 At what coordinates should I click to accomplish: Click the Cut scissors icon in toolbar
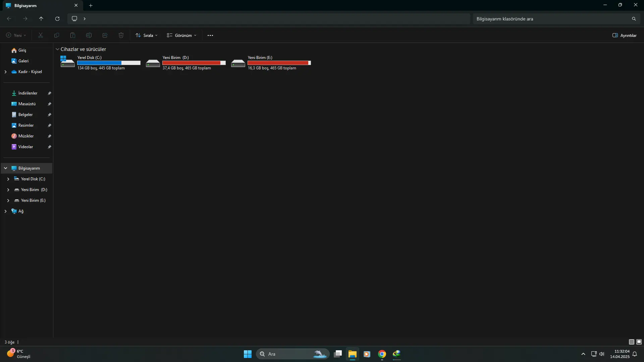(41, 35)
